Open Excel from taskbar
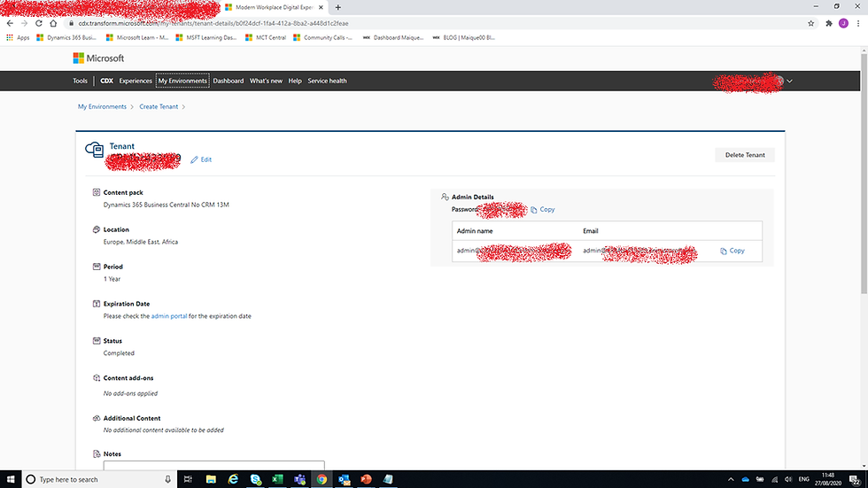Screen dimensions: 868x488 point(277,479)
